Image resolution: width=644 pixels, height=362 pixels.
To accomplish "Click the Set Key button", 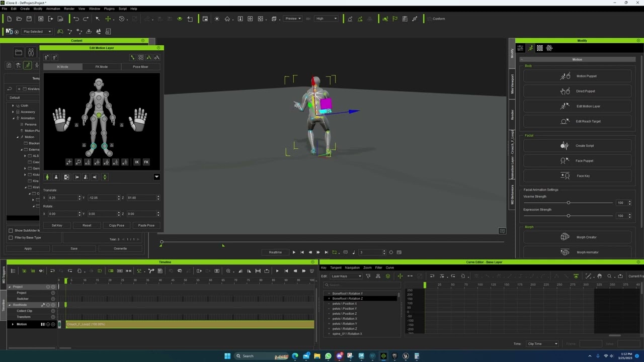I will tap(57, 225).
